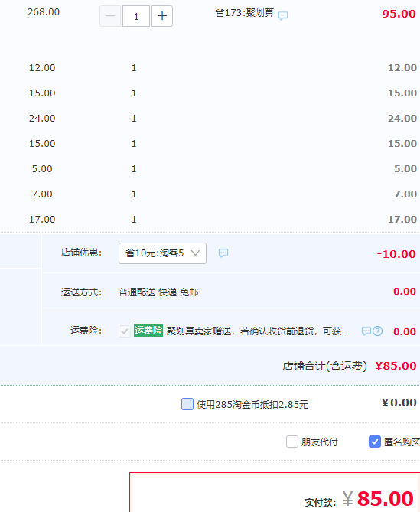The image size is (420, 512).
Task: Click the 聚划算卖家赠送 insurance description text
Action: tap(258, 331)
